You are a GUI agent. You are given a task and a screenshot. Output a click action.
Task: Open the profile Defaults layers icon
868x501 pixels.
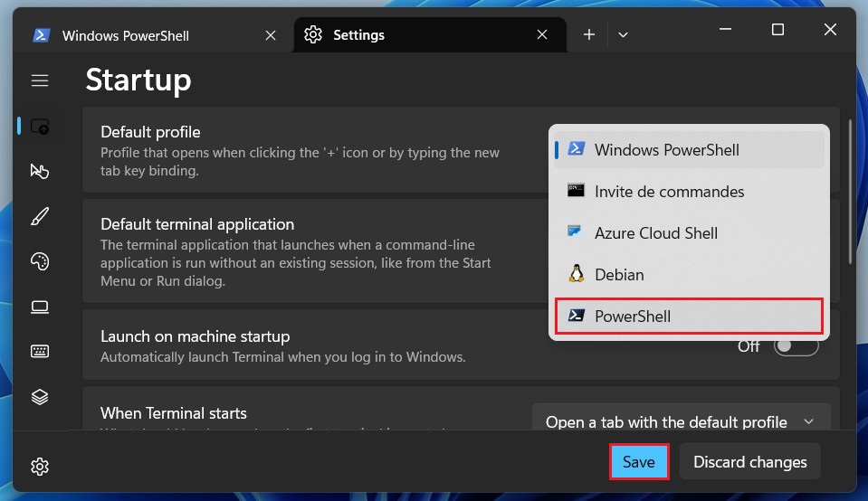tap(39, 396)
